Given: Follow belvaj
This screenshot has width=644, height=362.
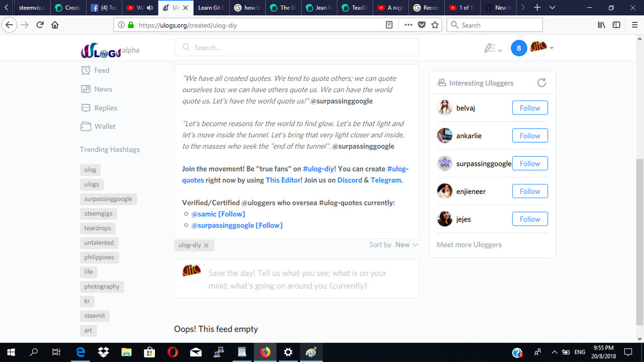Looking at the screenshot, I should [530, 108].
